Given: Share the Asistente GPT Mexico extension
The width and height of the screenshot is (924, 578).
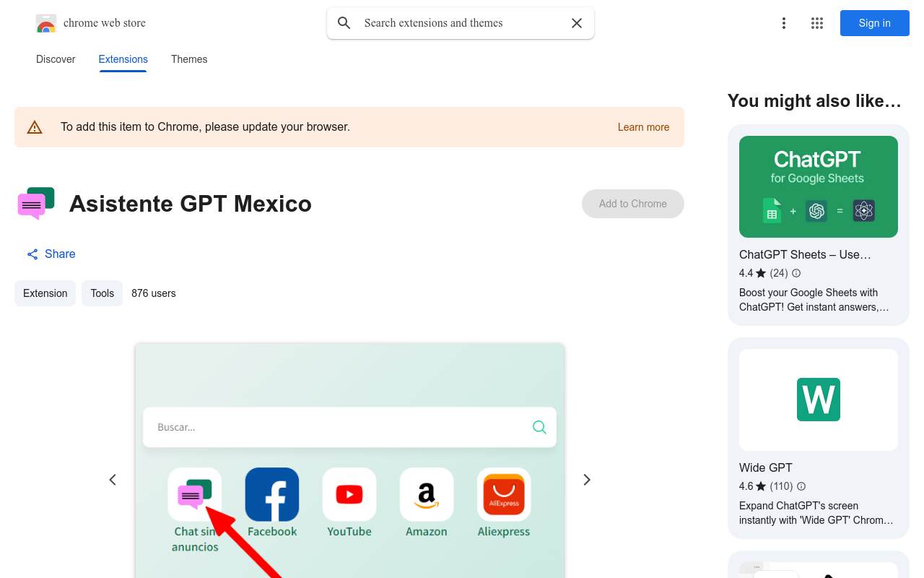Looking at the screenshot, I should click(x=51, y=254).
